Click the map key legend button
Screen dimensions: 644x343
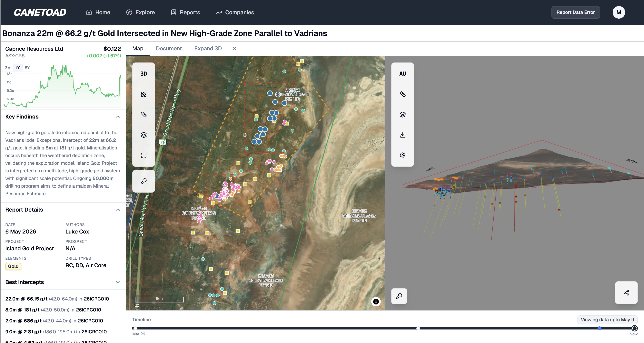(x=144, y=181)
